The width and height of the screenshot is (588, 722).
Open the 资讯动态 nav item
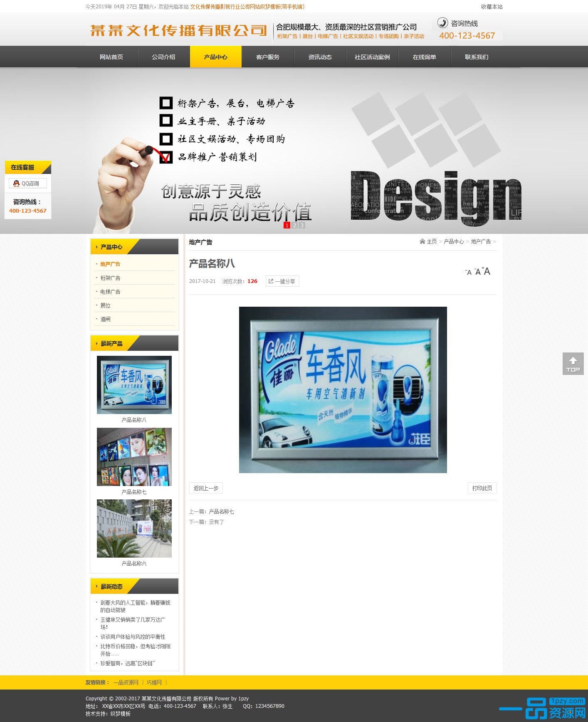coord(320,57)
